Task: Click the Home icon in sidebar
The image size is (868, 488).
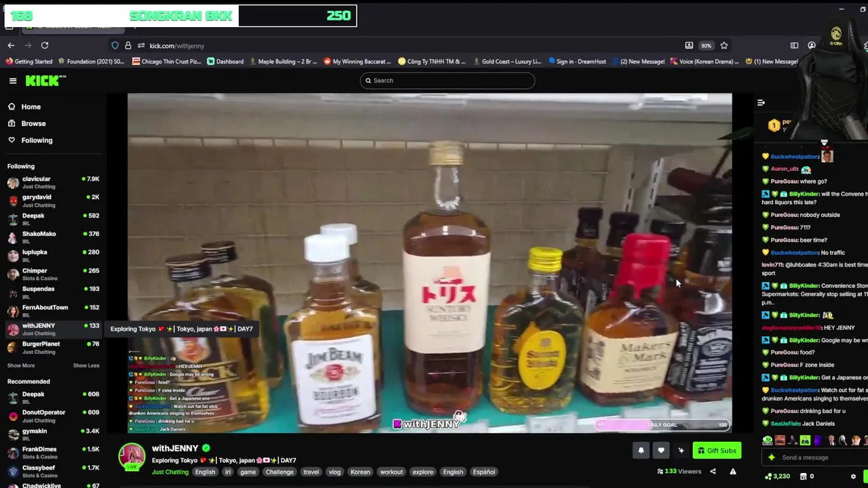Action: coord(12,106)
